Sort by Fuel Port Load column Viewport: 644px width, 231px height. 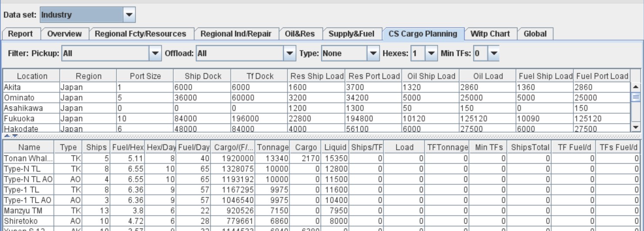click(x=602, y=76)
